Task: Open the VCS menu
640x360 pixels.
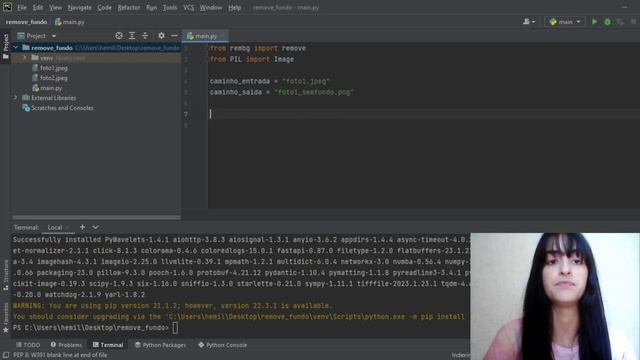Action: point(189,7)
